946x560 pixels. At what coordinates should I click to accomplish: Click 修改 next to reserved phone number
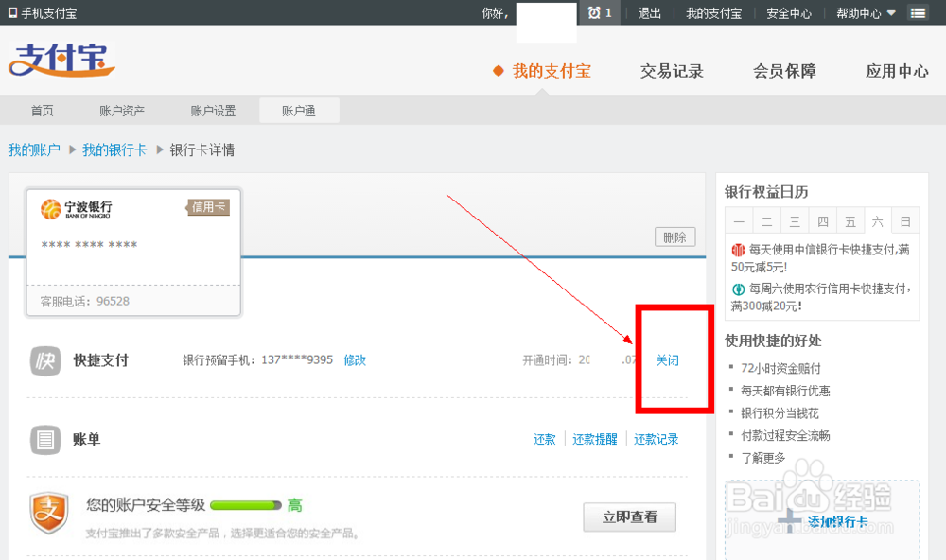tap(355, 360)
